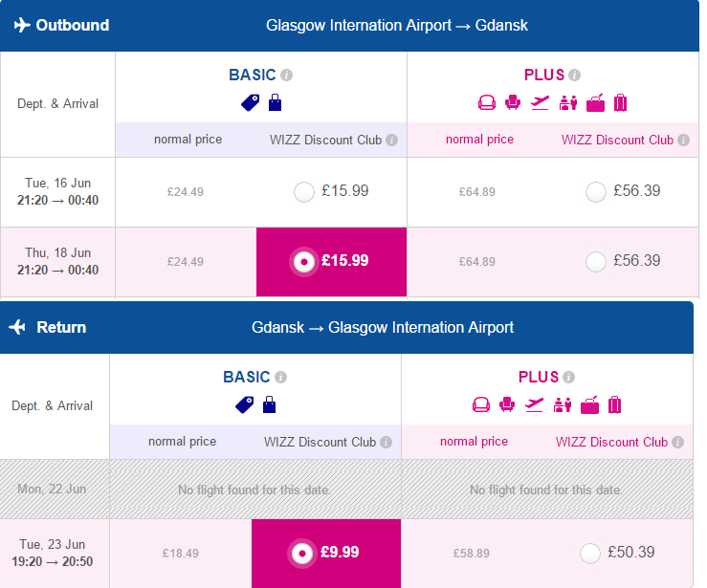707x588 pixels.
Task: Click the disabled Mon 22 Jun return row
Action: pyautogui.click(x=346, y=490)
